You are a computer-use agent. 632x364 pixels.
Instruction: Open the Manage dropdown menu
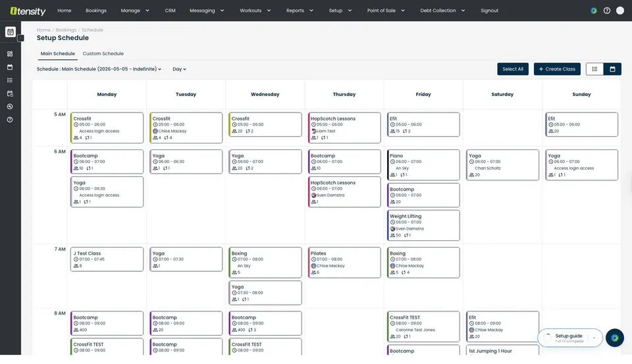pyautogui.click(x=135, y=11)
